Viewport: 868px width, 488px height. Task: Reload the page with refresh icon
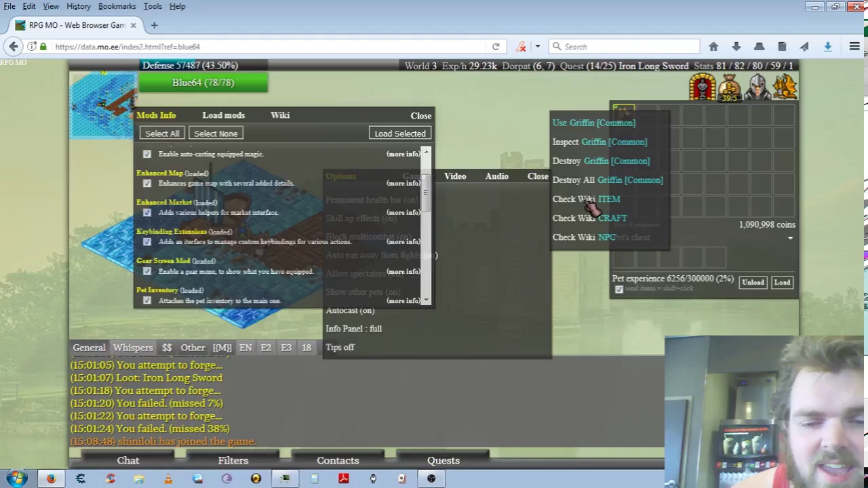pos(496,47)
